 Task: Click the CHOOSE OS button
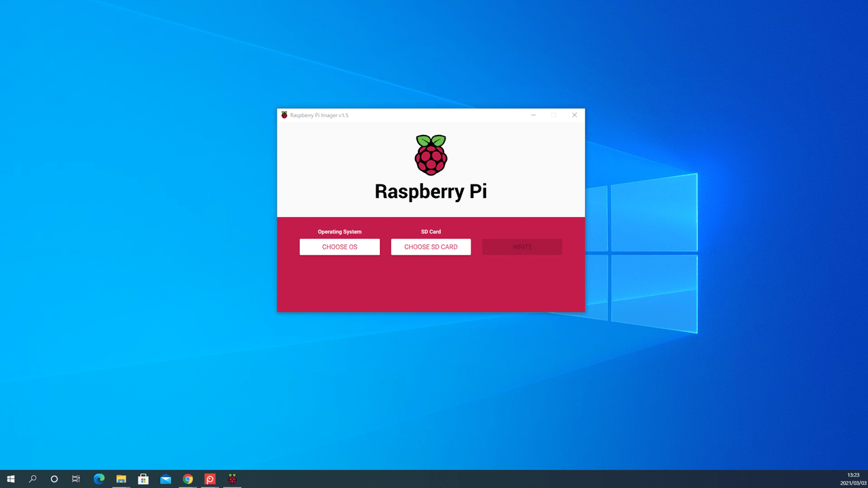pos(340,247)
